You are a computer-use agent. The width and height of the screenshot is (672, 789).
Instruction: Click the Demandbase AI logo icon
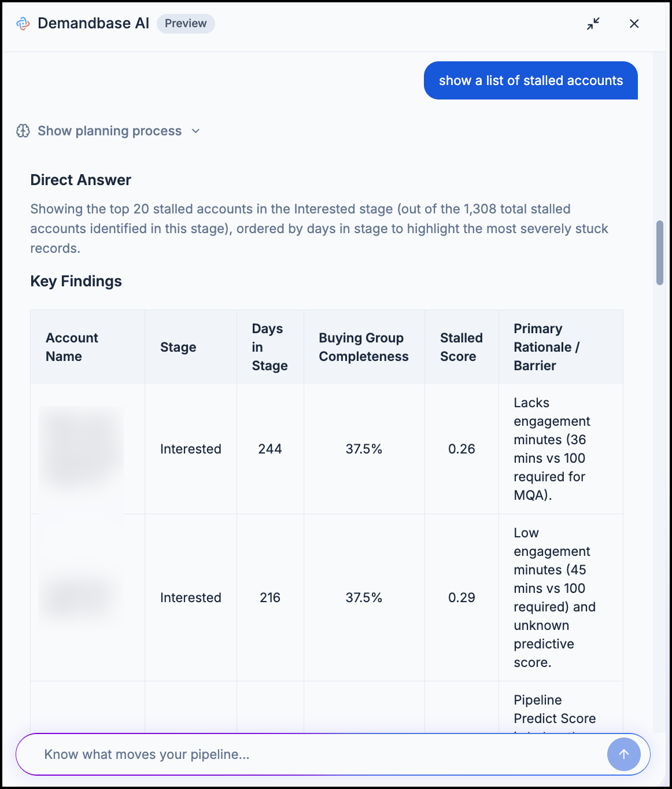coord(23,24)
